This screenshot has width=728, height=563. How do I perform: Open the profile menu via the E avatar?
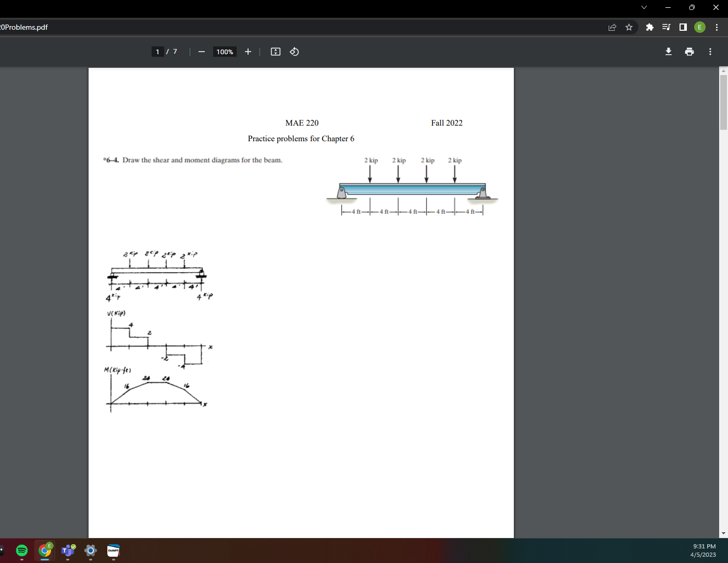tap(700, 27)
